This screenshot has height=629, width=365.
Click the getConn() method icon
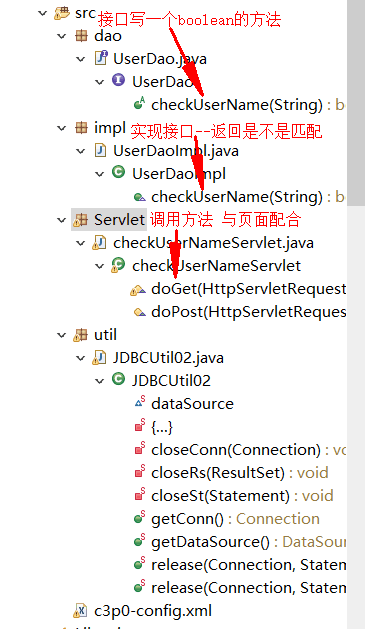point(139,517)
